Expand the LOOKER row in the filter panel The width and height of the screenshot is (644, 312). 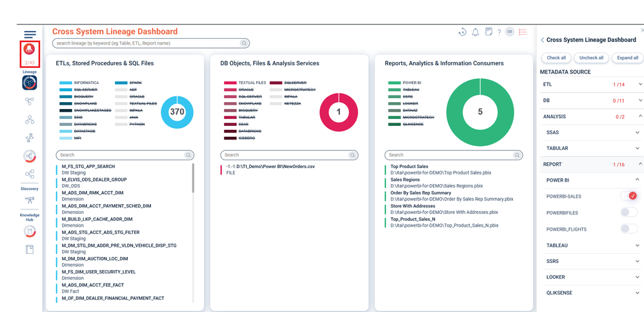click(x=591, y=277)
